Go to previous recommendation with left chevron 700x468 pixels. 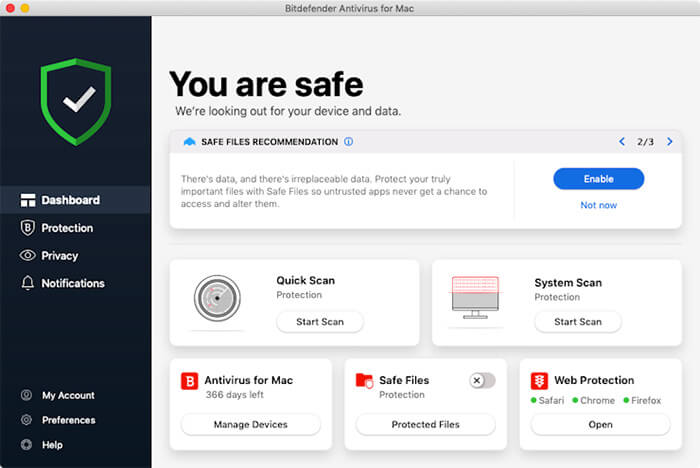tap(622, 142)
